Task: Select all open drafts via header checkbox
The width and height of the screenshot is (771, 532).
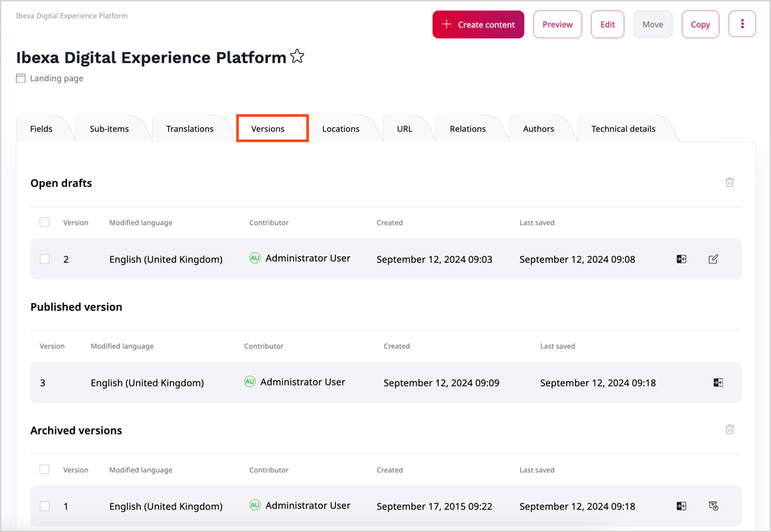Action: (x=45, y=223)
